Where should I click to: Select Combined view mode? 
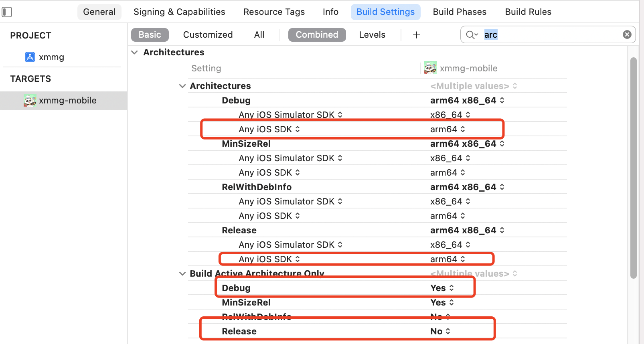317,35
